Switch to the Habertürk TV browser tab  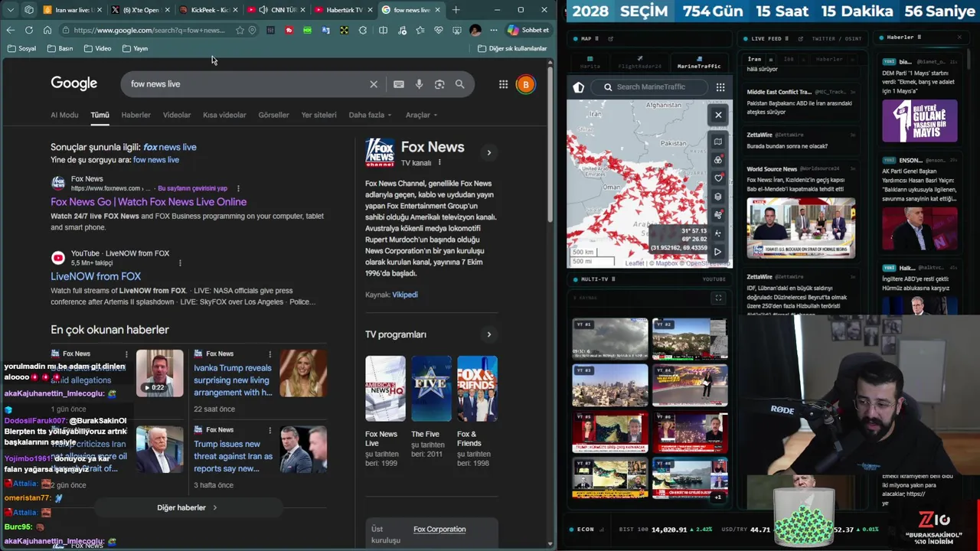click(343, 10)
